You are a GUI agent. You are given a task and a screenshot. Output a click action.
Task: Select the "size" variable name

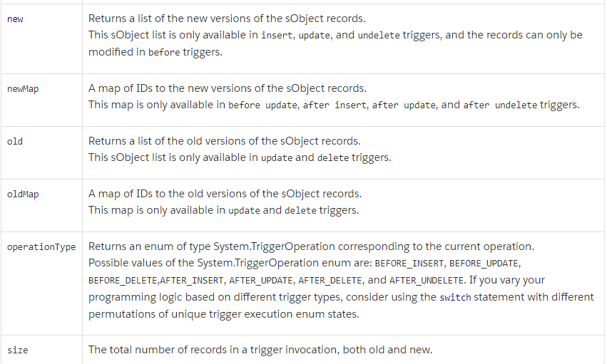(18, 350)
